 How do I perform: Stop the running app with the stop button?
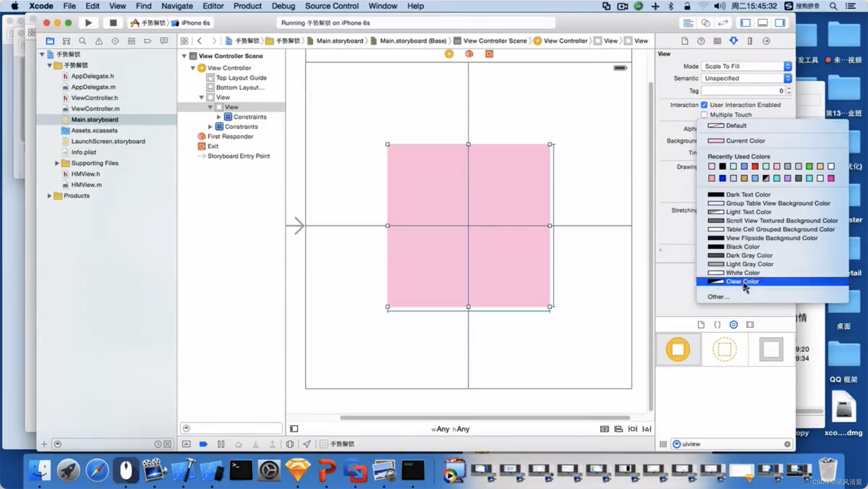point(113,23)
